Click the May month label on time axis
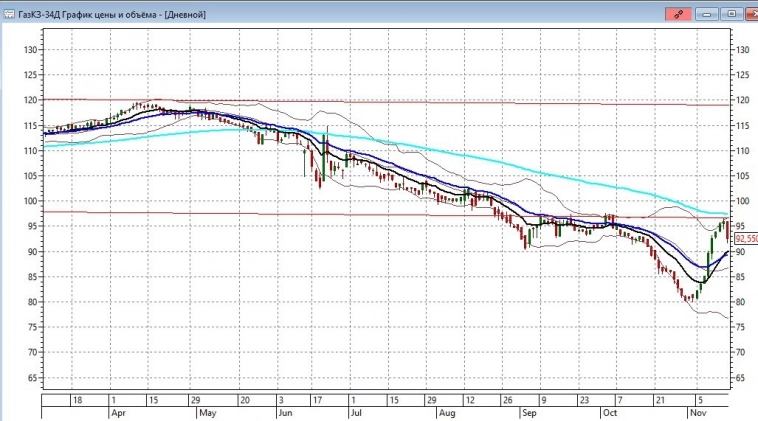Image resolution: width=758 pixels, height=421 pixels. click(209, 412)
